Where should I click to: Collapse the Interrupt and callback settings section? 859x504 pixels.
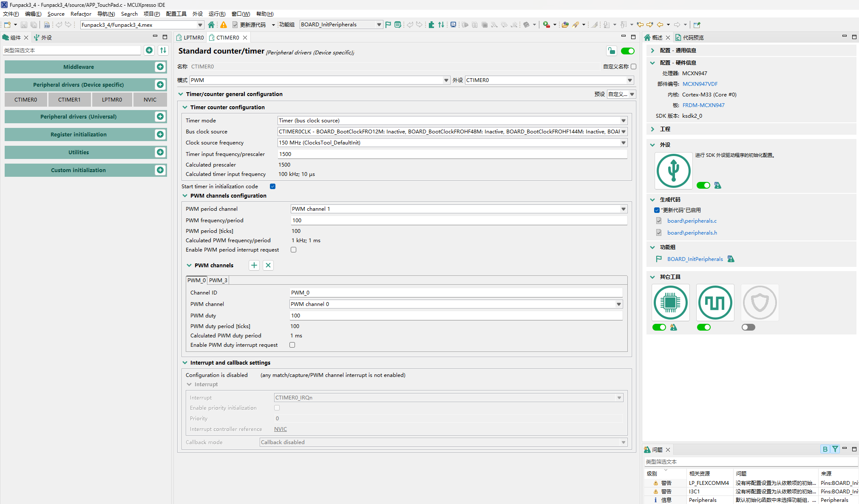coord(185,363)
